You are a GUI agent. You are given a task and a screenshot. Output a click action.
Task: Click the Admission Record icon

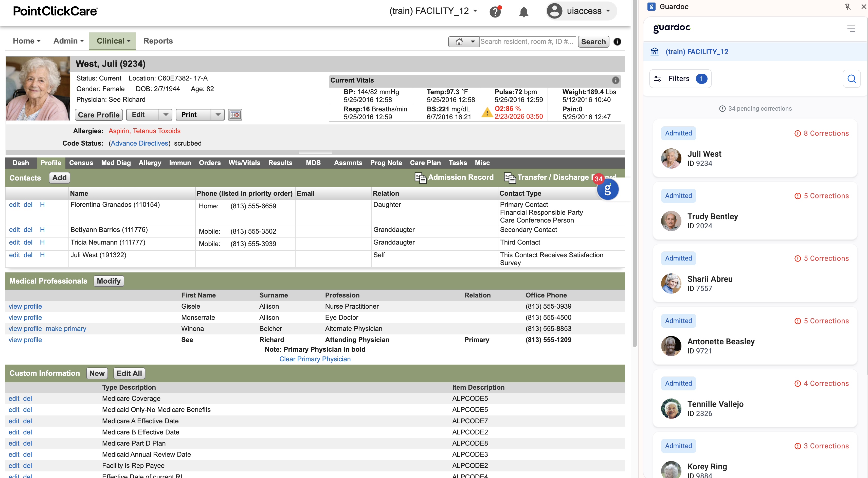click(x=420, y=178)
